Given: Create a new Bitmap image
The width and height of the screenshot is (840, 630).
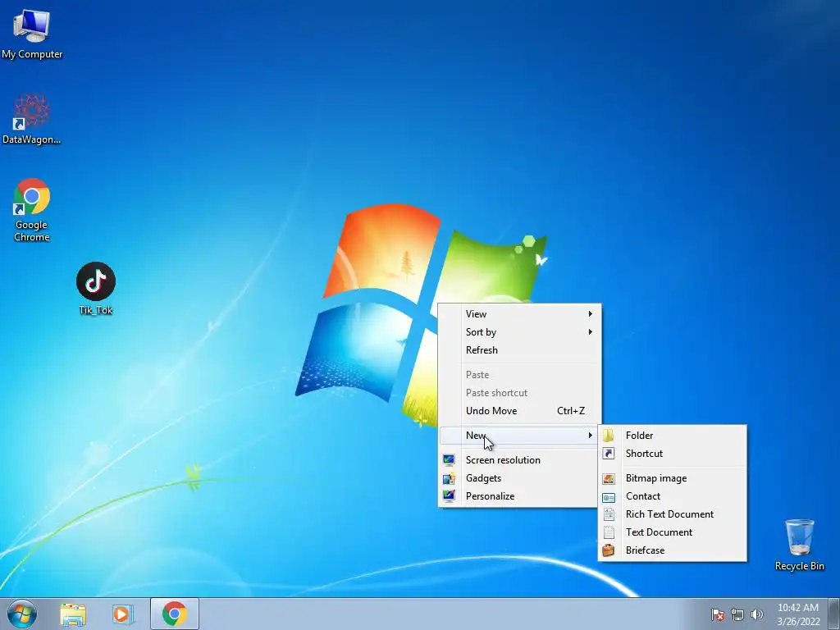Looking at the screenshot, I should pos(672,478).
